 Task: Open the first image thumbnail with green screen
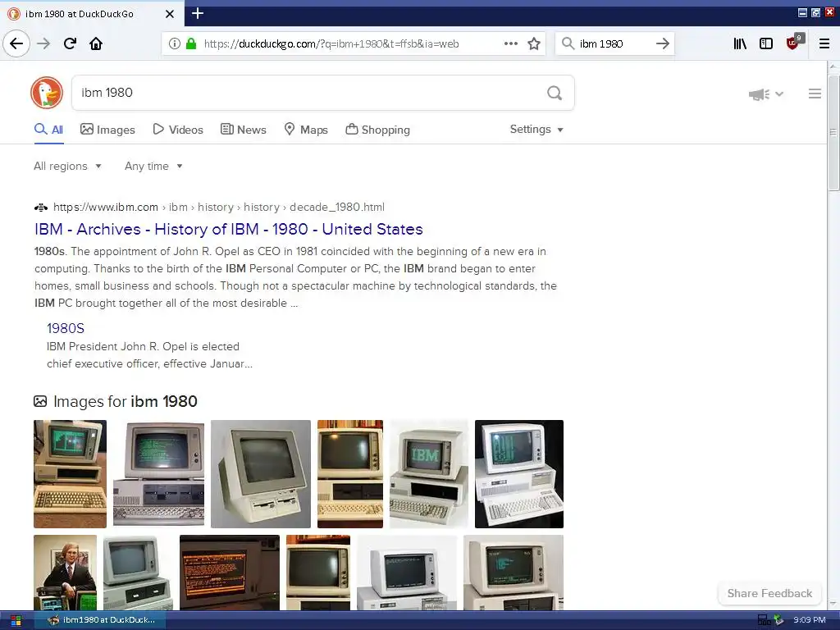(71, 474)
